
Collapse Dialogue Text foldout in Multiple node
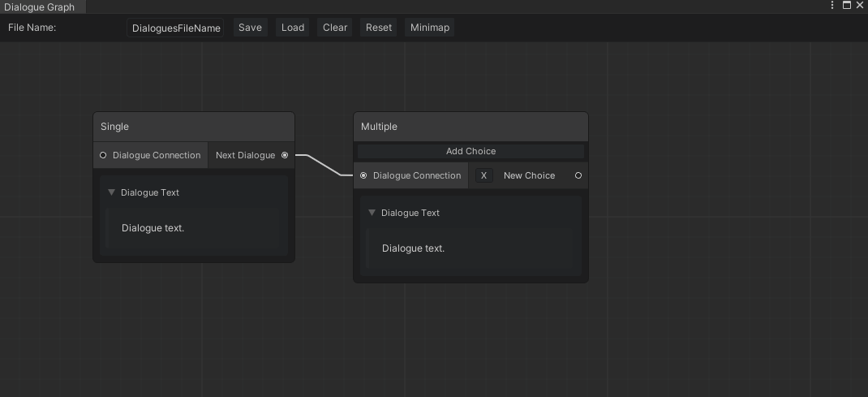tap(372, 213)
